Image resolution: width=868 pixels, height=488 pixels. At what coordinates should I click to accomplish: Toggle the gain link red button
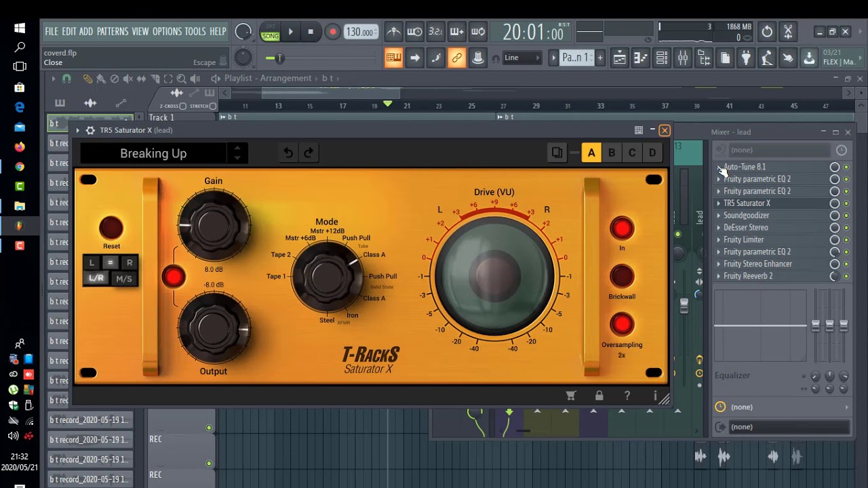point(174,277)
